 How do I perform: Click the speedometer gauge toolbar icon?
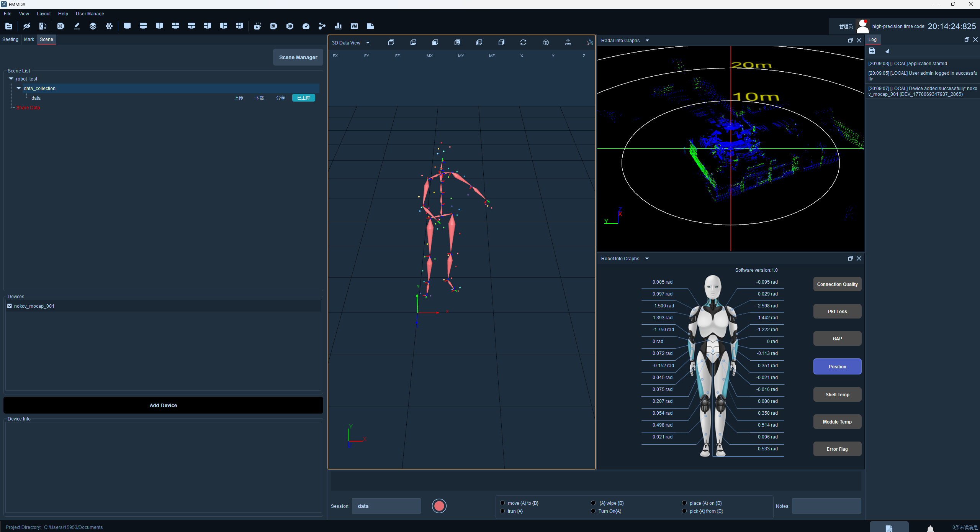point(306,26)
